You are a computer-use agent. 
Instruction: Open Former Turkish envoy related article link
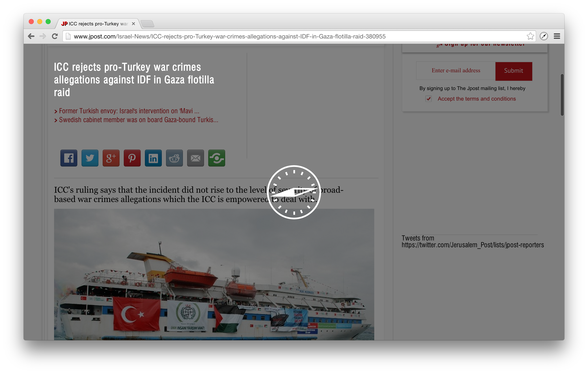(x=129, y=111)
